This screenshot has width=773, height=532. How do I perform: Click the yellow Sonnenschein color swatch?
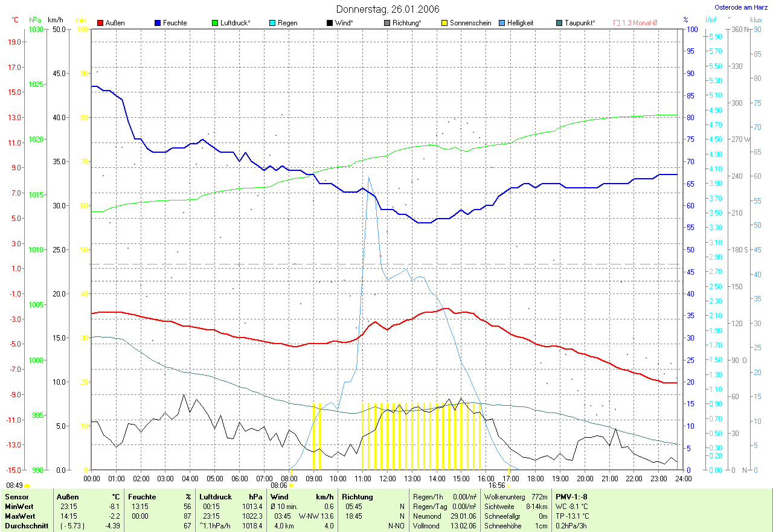click(444, 23)
